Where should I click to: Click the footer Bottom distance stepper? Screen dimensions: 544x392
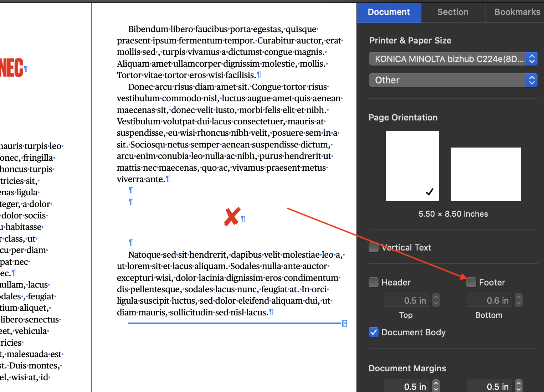coord(519,300)
